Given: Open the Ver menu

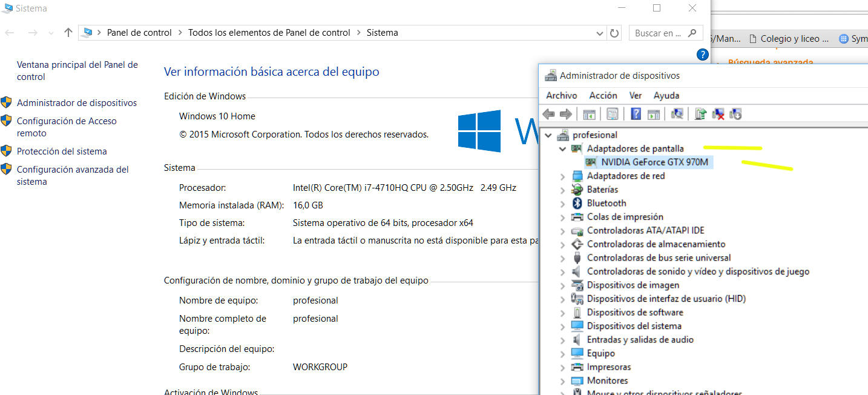Looking at the screenshot, I should pyautogui.click(x=636, y=95).
